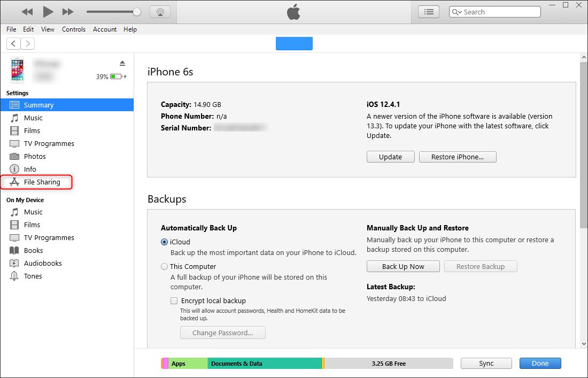Click the blue device button in top bar

tap(294, 43)
